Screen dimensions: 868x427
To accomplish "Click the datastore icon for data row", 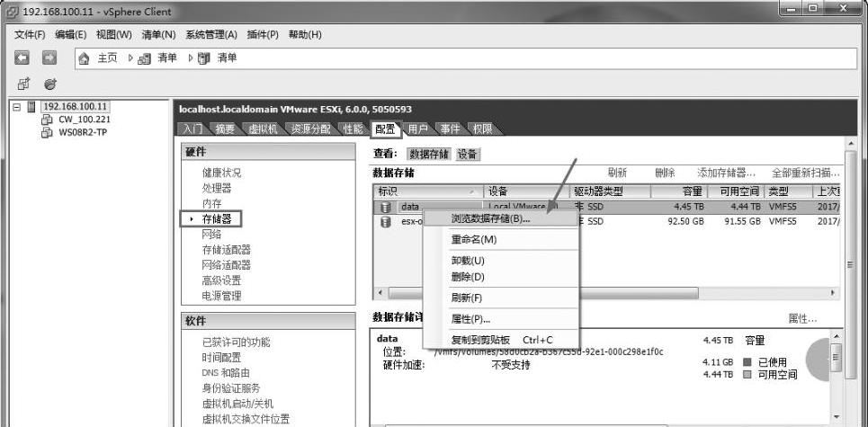I will [386, 207].
